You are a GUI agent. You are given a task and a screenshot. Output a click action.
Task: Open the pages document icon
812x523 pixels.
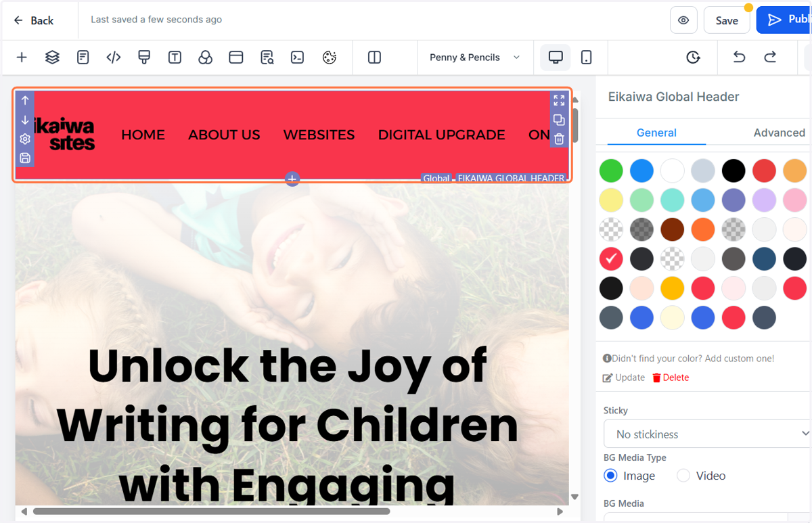(83, 58)
